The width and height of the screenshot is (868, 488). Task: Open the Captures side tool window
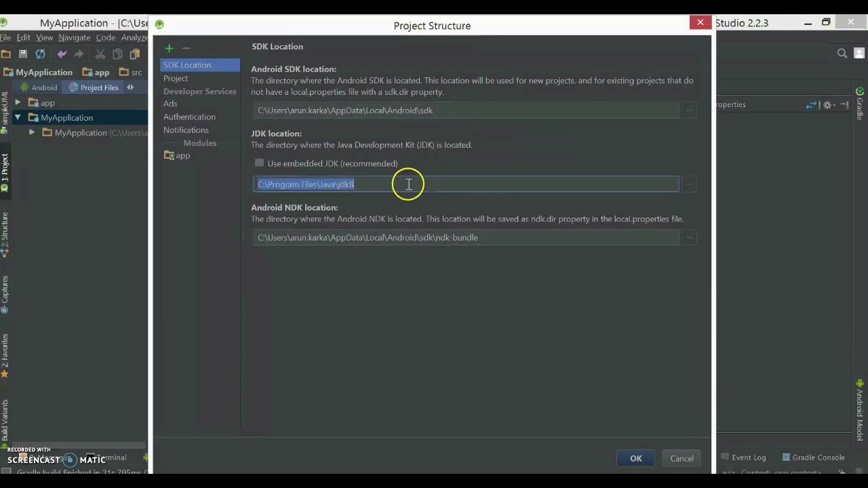5,294
